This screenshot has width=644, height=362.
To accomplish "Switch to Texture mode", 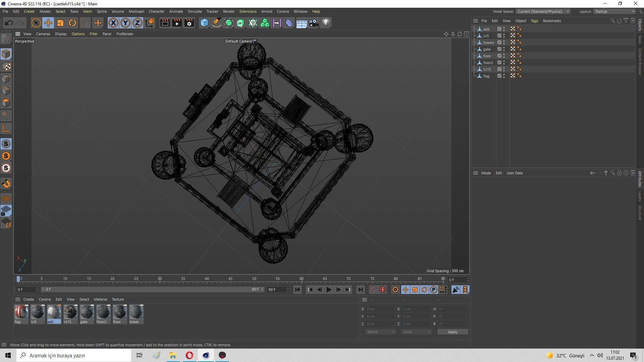I will coord(6,66).
